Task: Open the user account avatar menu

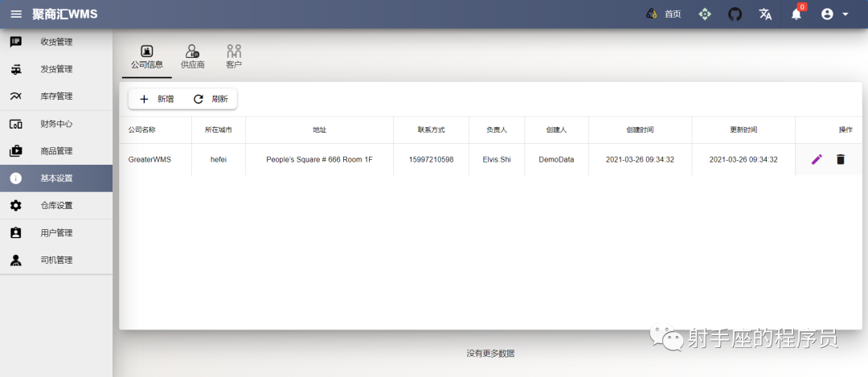Action: 835,14
